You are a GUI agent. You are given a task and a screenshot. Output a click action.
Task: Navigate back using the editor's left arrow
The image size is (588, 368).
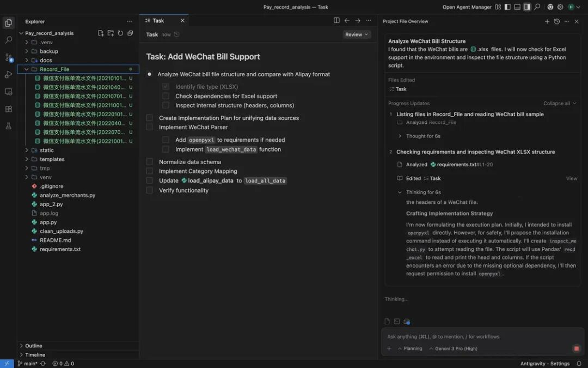(x=347, y=21)
